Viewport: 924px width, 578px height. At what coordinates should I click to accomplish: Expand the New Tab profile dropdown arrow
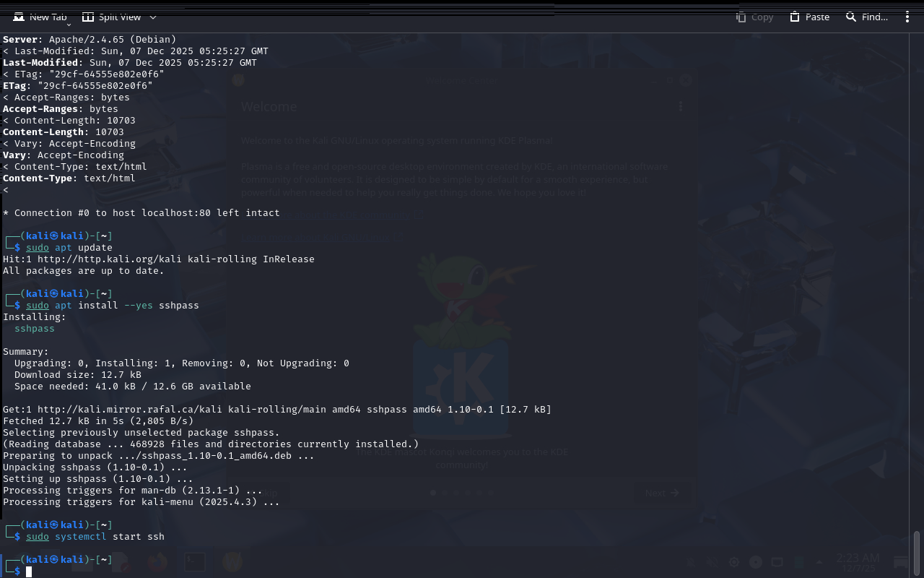(69, 25)
